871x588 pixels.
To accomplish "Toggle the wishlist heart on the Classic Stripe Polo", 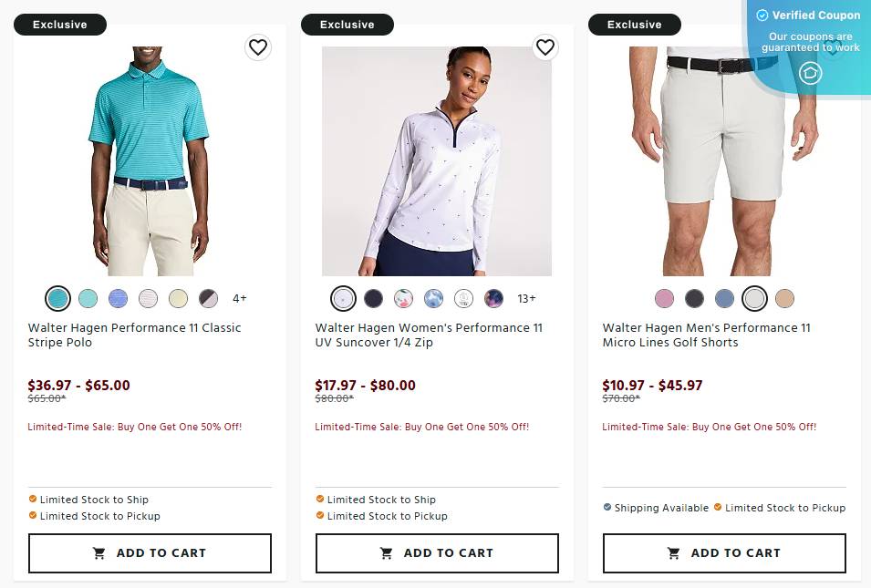I will click(258, 47).
